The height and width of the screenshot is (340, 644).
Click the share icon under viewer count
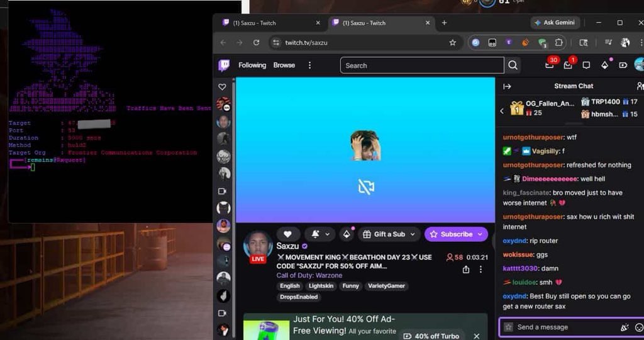click(466, 269)
